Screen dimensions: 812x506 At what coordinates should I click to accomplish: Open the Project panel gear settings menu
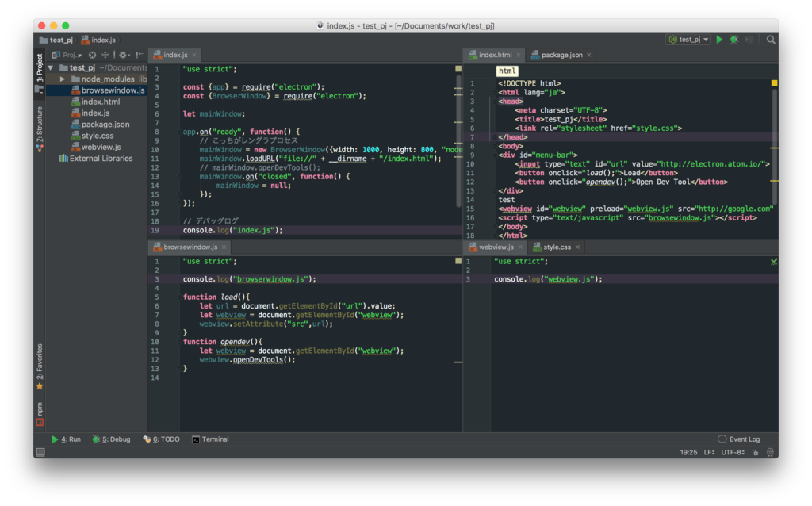click(123, 55)
